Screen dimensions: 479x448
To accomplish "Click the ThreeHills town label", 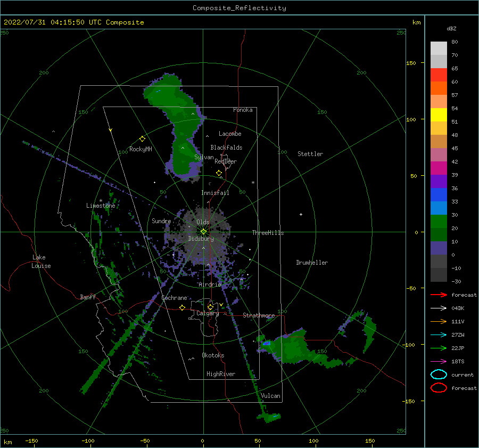I will [268, 233].
